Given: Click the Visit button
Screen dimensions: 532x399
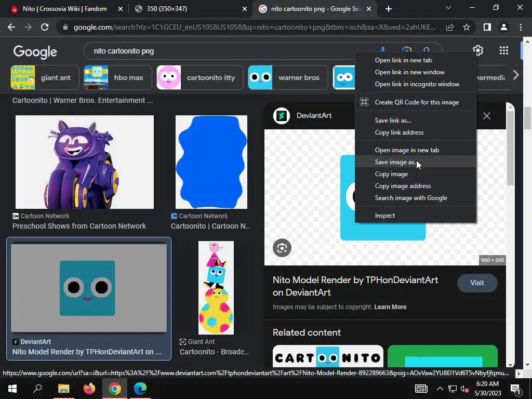Looking at the screenshot, I should coord(477,283).
